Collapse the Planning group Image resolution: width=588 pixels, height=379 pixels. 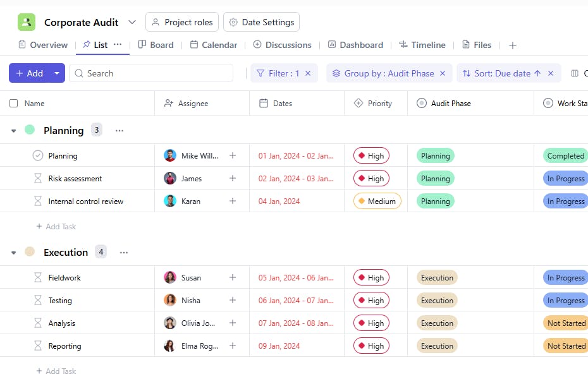[x=14, y=131]
